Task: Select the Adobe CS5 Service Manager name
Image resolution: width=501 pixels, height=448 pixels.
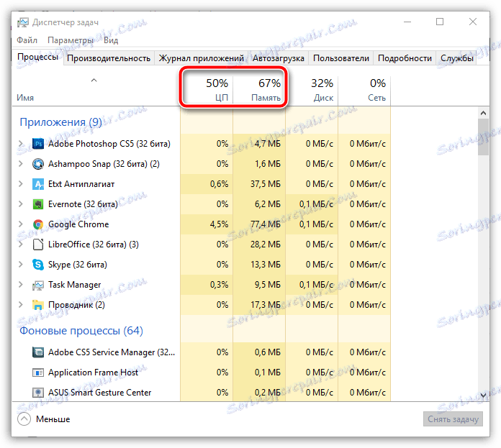Action: tap(112, 352)
